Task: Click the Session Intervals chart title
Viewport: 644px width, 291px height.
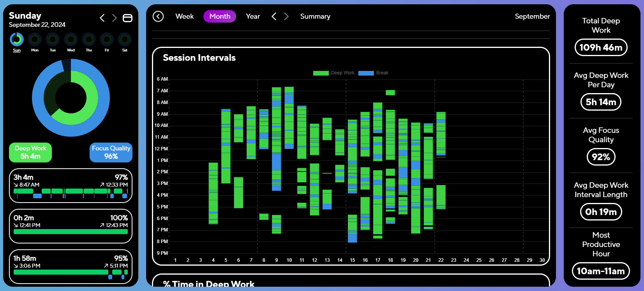Action: [x=199, y=58]
